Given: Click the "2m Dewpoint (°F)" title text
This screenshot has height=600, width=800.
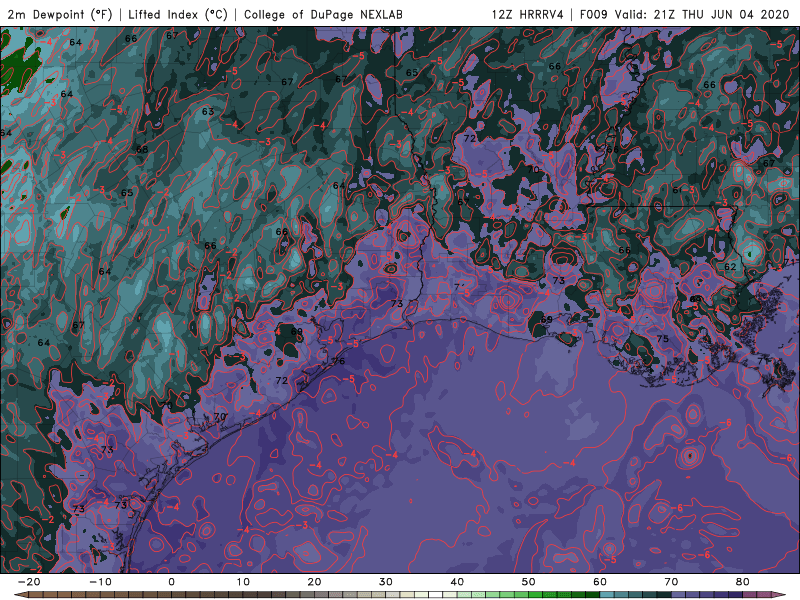Looking at the screenshot, I should pos(59,14).
